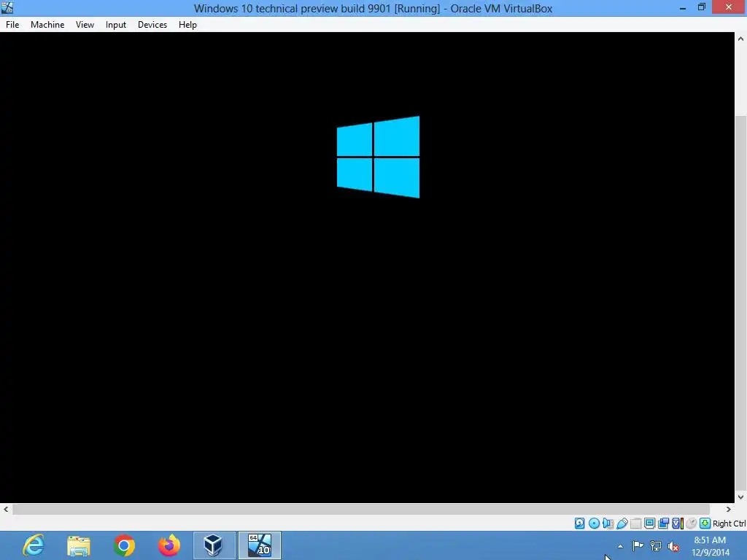Click the vertical scrollbar thumb

point(741,303)
